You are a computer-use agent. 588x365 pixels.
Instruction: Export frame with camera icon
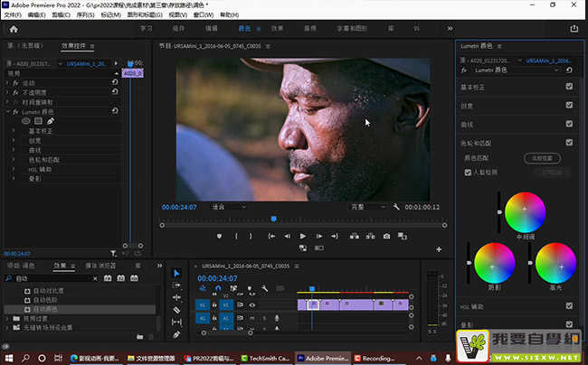coord(386,236)
